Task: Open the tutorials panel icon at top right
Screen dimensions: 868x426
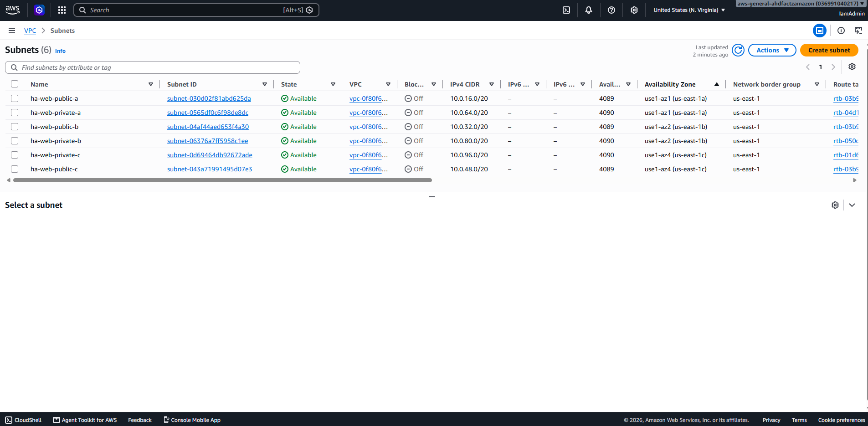Action: [858, 31]
